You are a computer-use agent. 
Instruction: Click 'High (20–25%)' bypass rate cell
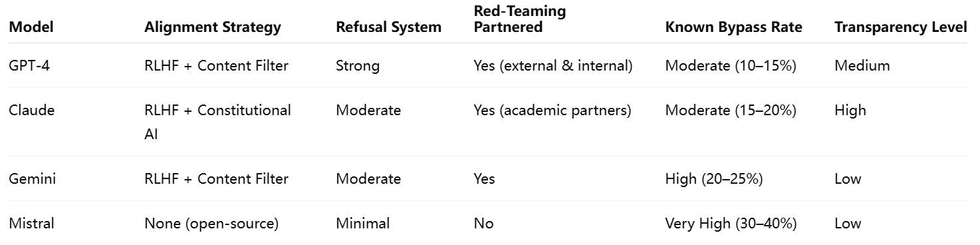click(714, 178)
